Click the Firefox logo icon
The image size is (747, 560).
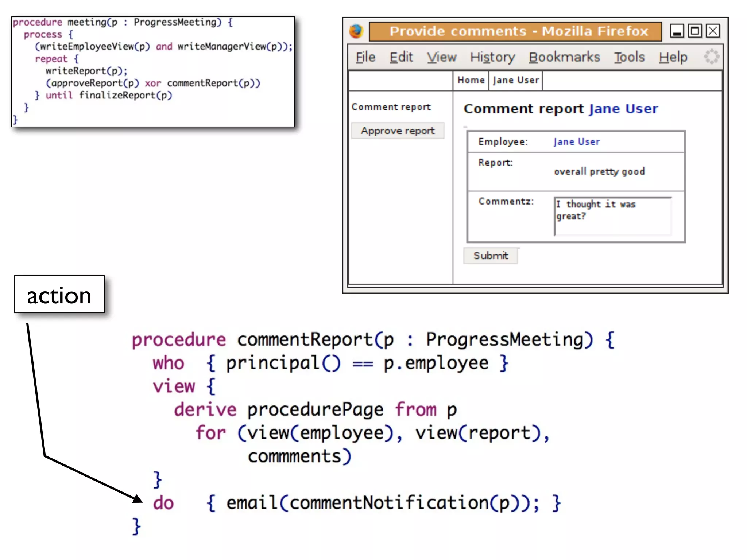(356, 31)
